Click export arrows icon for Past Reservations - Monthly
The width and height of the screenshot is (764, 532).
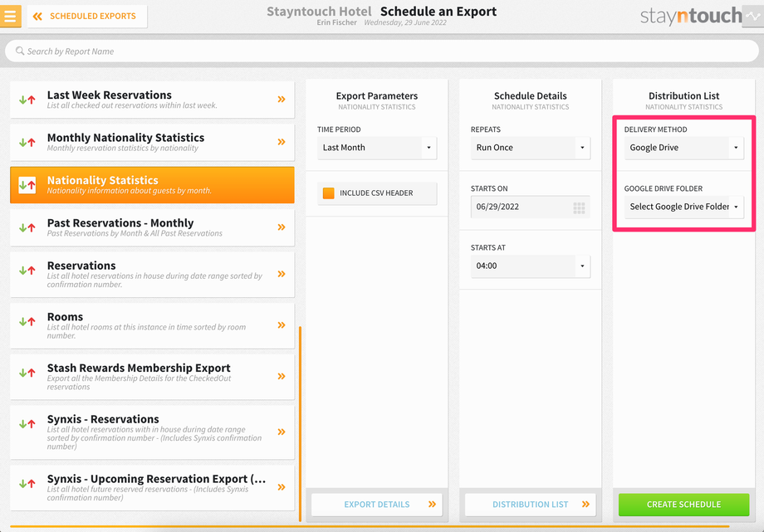tap(27, 227)
